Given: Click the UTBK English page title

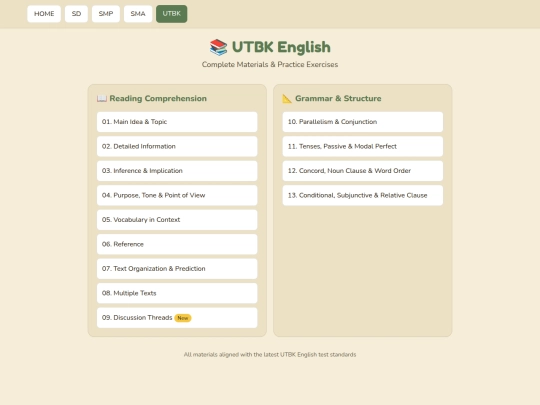Looking at the screenshot, I should click(281, 47).
